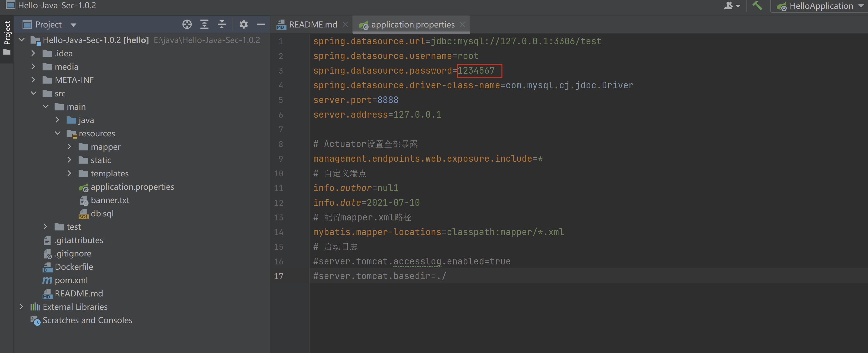868x353 pixels.
Task: Click the Expand All icon in Project toolbar
Action: point(204,24)
